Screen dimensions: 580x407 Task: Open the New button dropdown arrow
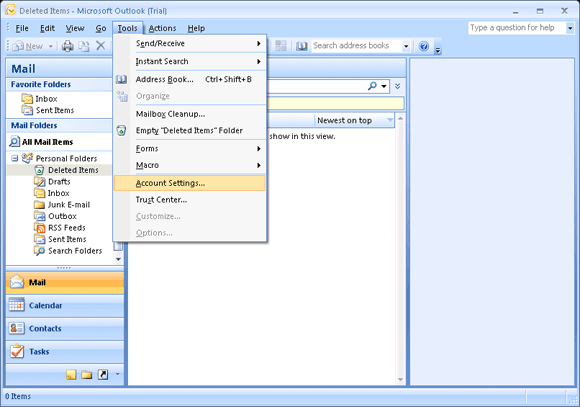coord(51,46)
